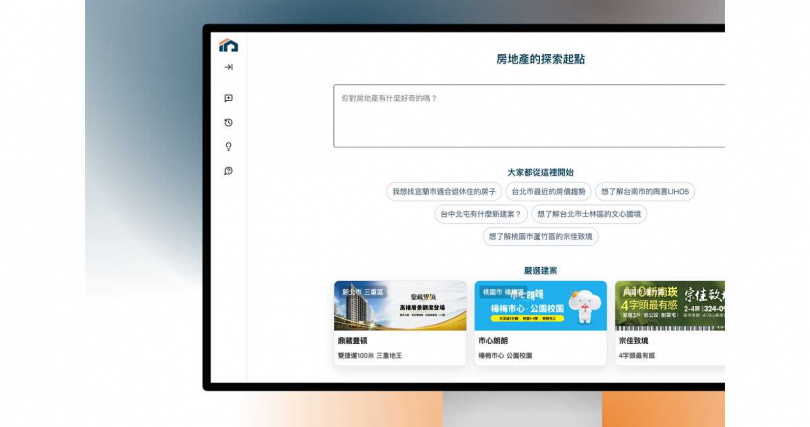Click the '大家都從這裡開始' section heading
The image size is (810, 427).
click(540, 172)
